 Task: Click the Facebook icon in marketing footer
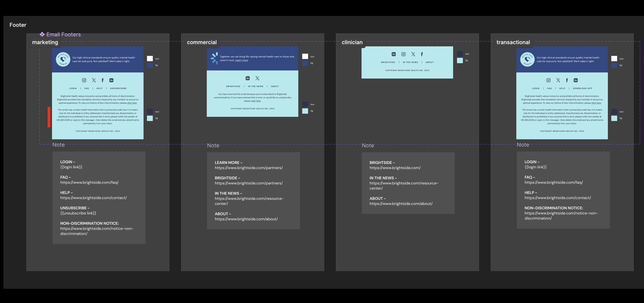pyautogui.click(x=103, y=80)
